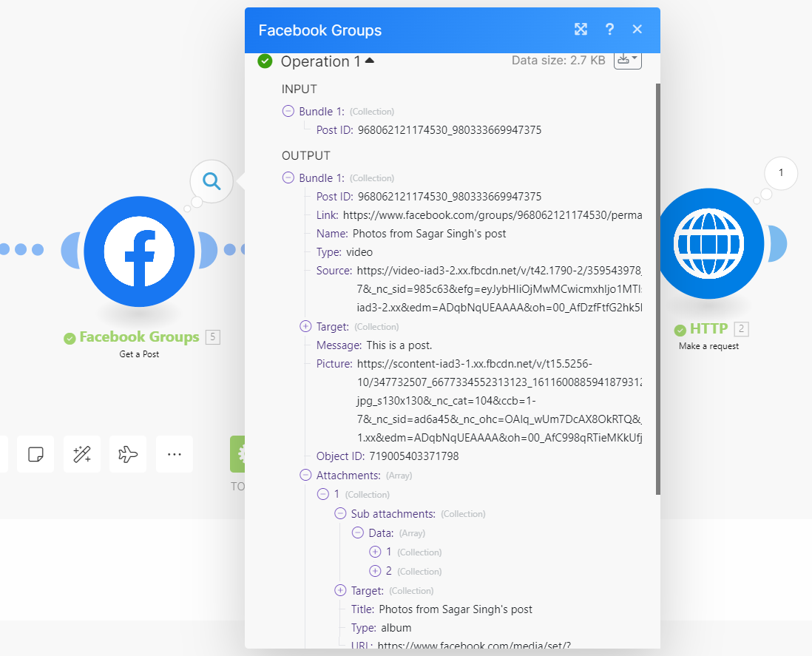Collapse attachment 1 collection
The image size is (812, 656).
pos(323,494)
